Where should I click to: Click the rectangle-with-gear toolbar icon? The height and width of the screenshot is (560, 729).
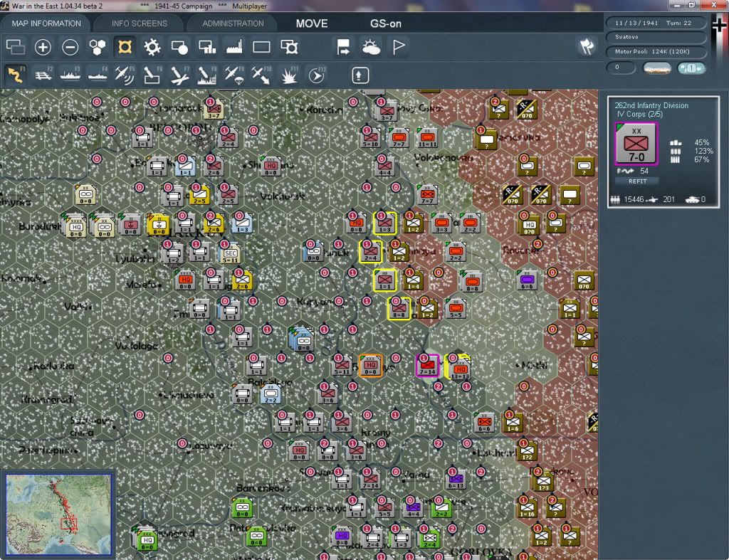pos(289,47)
